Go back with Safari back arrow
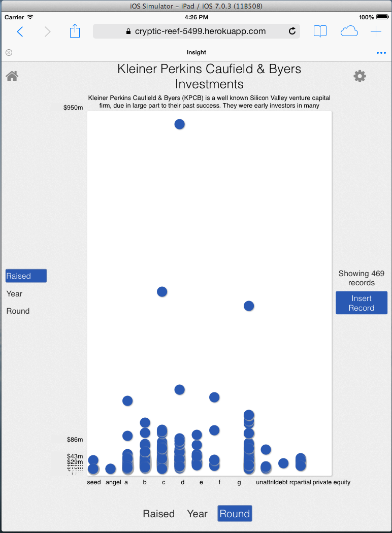Screen dimensions: 392x533 pyautogui.click(x=20, y=31)
